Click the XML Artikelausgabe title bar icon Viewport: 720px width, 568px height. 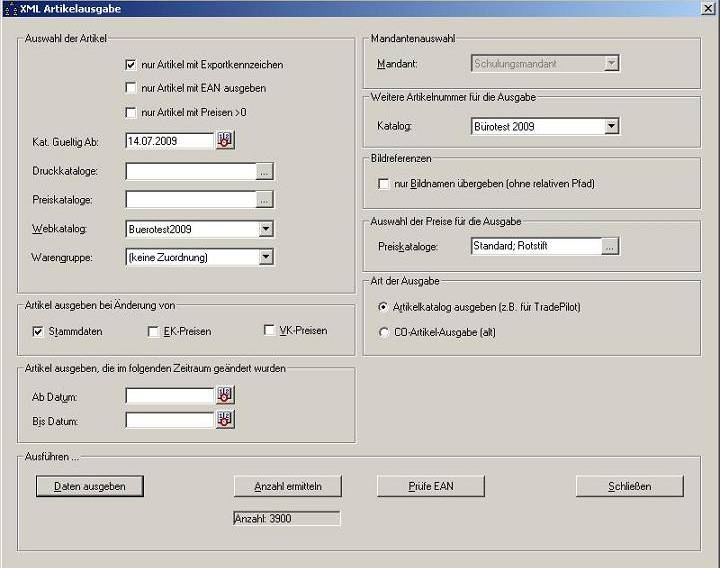click(x=11, y=9)
